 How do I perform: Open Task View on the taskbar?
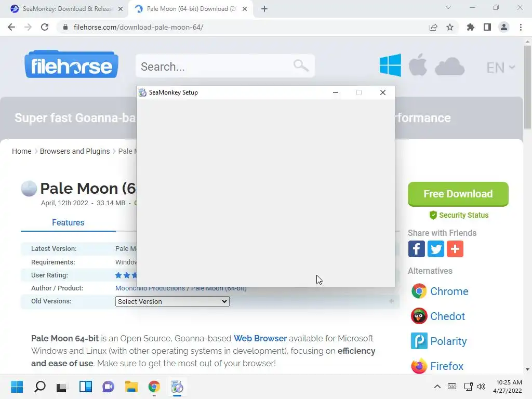pos(62,387)
